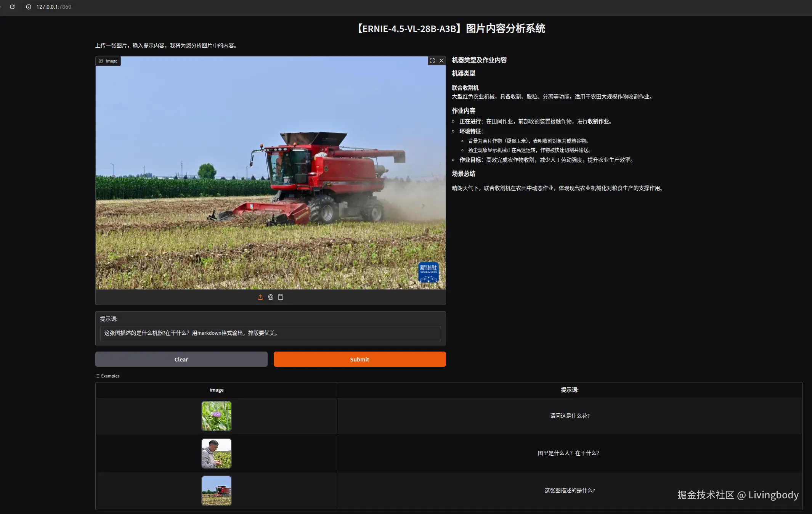Screen dimensions: 812x514
Task: Click the prompt text input field
Action: pyautogui.click(x=270, y=333)
